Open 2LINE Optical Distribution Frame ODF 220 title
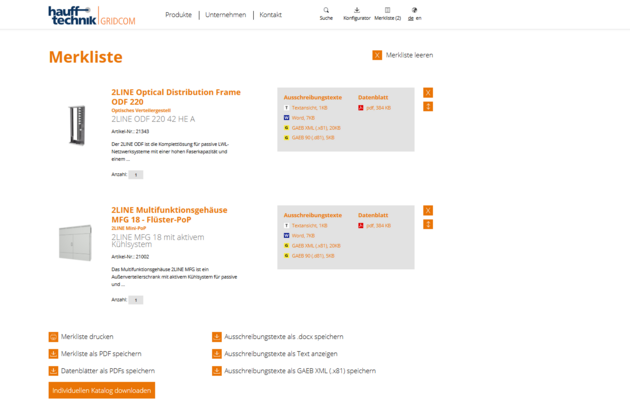The image size is (630, 420). [x=176, y=97]
